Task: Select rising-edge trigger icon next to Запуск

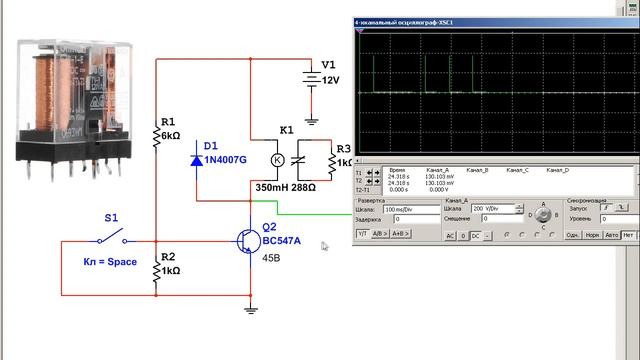Action: (607, 208)
